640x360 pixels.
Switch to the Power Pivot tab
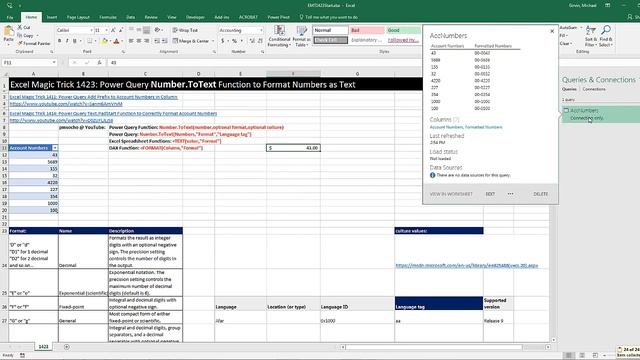278,17
